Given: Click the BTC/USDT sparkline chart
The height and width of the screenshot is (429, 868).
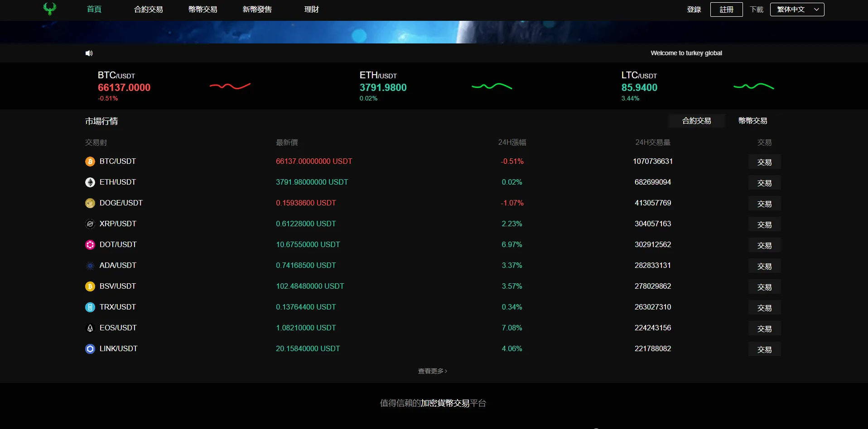Looking at the screenshot, I should point(231,86).
